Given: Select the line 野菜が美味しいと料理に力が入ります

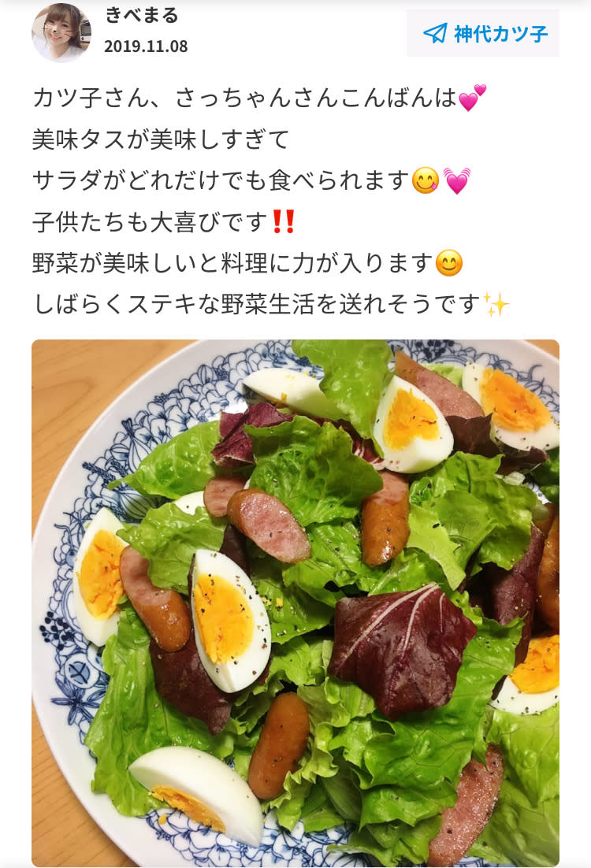Looking at the screenshot, I should 232,263.
